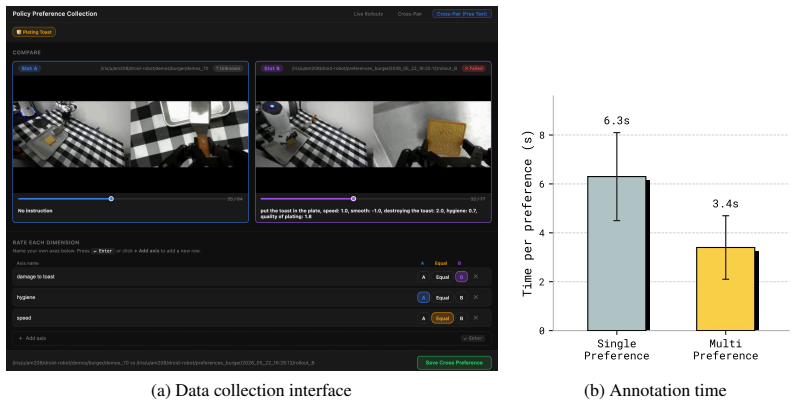Click the yellow Multi Preference bar
796x405 pixels.
tap(725, 289)
